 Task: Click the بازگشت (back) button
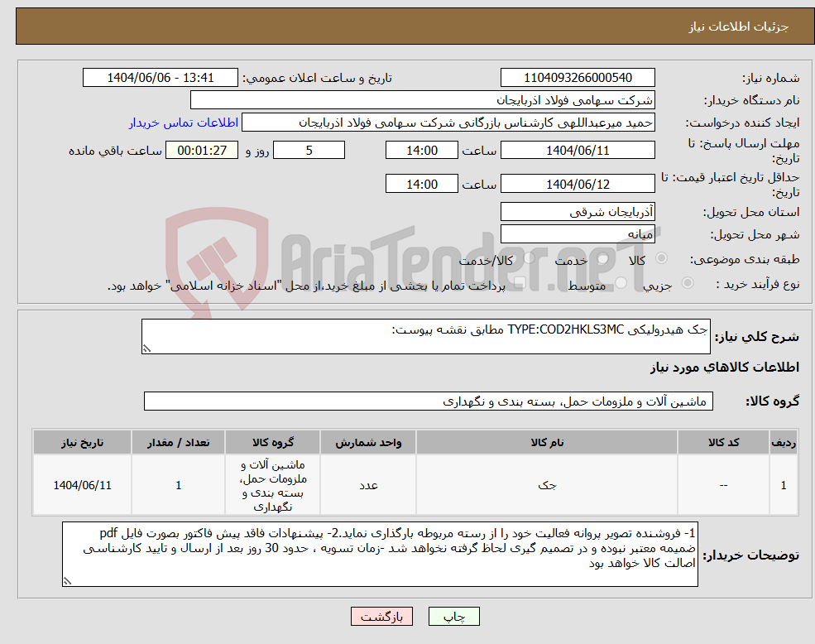tap(381, 616)
